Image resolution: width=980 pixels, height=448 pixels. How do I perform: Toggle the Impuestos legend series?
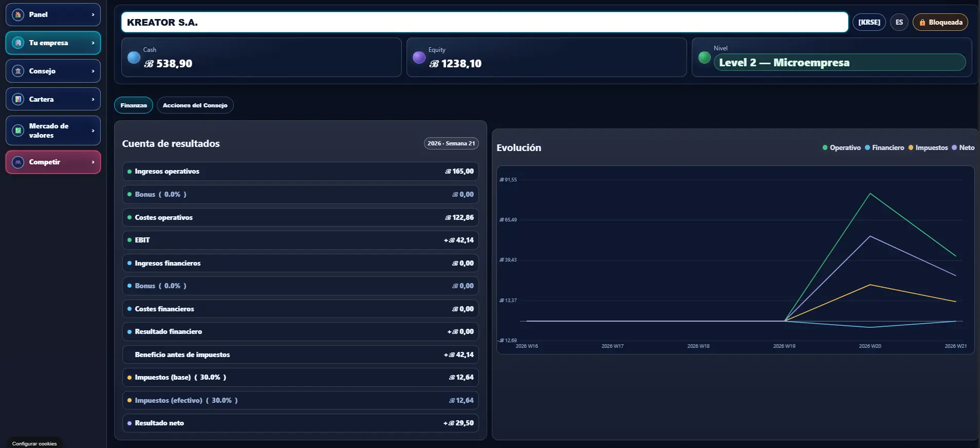[928, 148]
